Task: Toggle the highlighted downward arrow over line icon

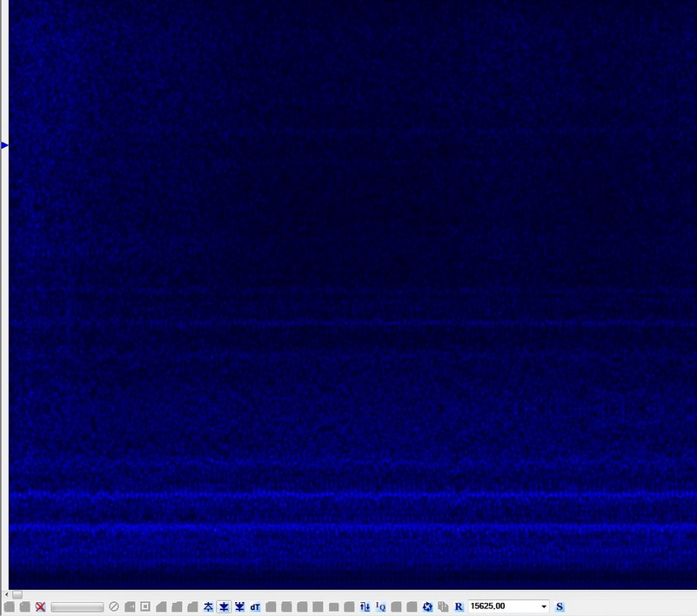Action: pyautogui.click(x=224, y=606)
